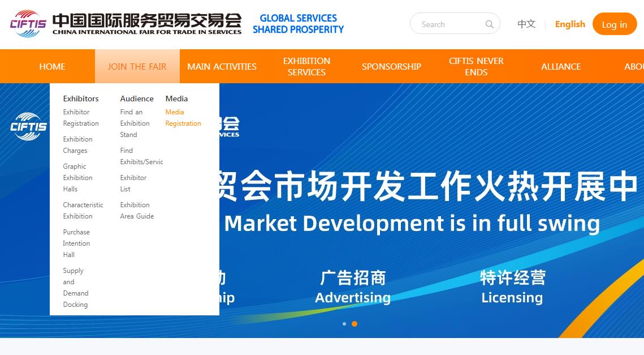Select the orange active carousel dot

[355, 324]
